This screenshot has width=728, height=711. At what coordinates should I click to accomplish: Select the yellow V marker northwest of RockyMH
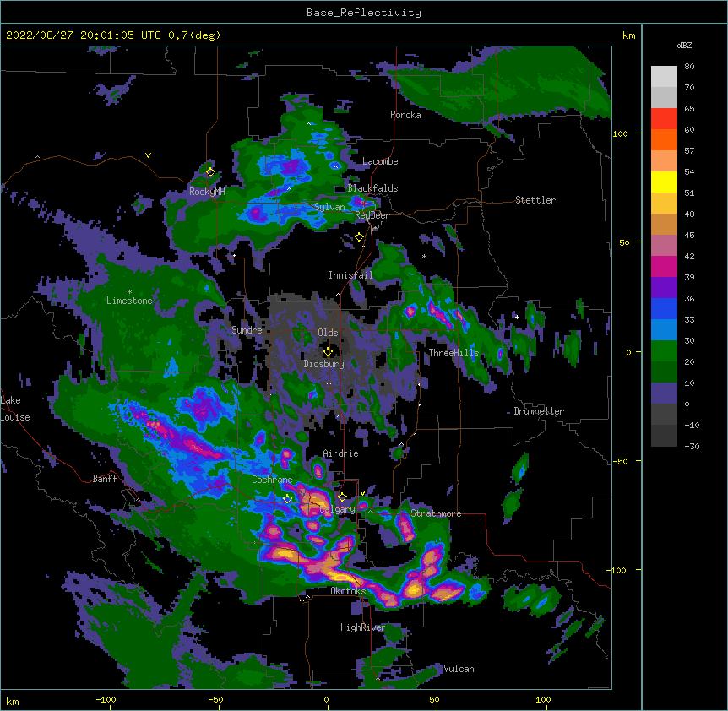148,155
